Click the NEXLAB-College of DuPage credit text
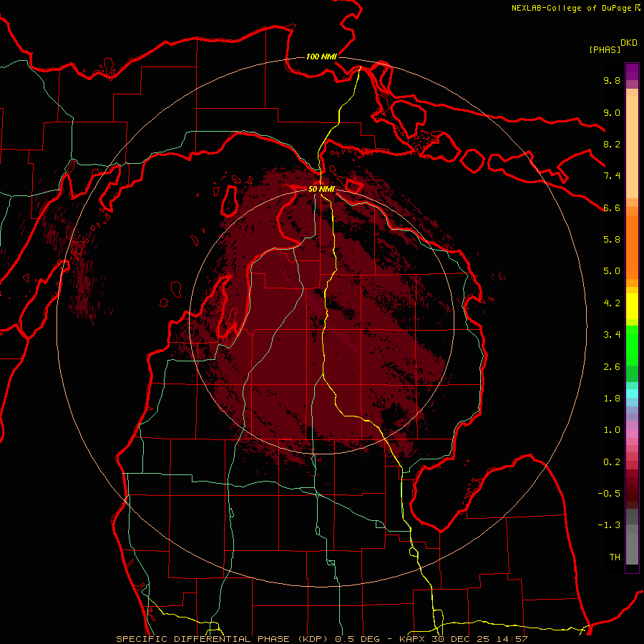The width and height of the screenshot is (644, 644). pyautogui.click(x=571, y=8)
